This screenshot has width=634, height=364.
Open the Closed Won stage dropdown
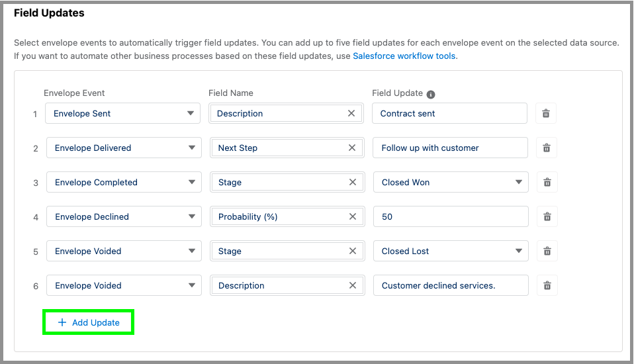451,182
